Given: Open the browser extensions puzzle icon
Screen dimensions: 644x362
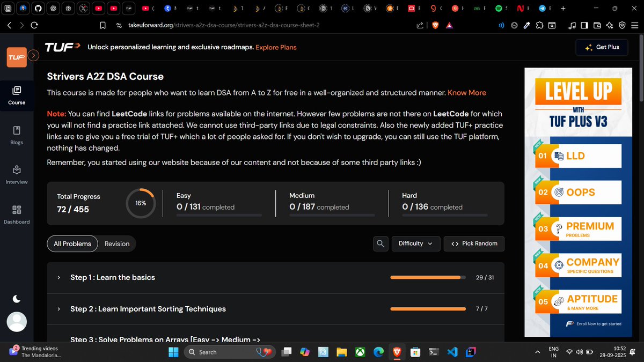Looking at the screenshot, I should [x=539, y=25].
